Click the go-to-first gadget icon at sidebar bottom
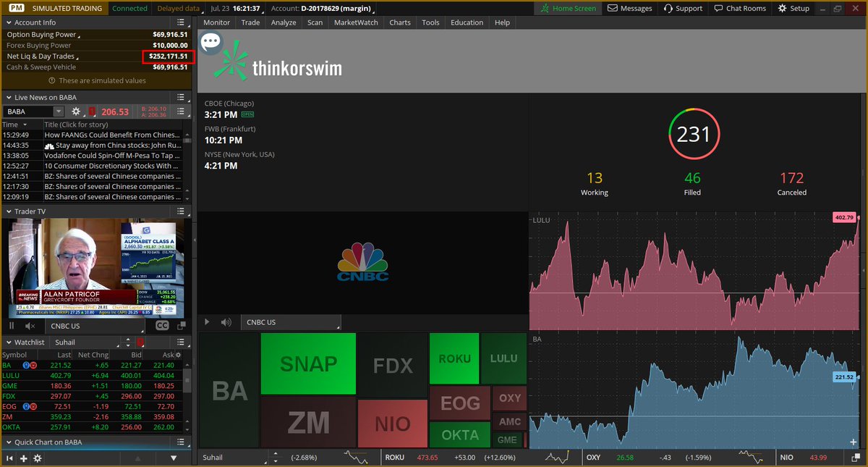 (x=10, y=458)
